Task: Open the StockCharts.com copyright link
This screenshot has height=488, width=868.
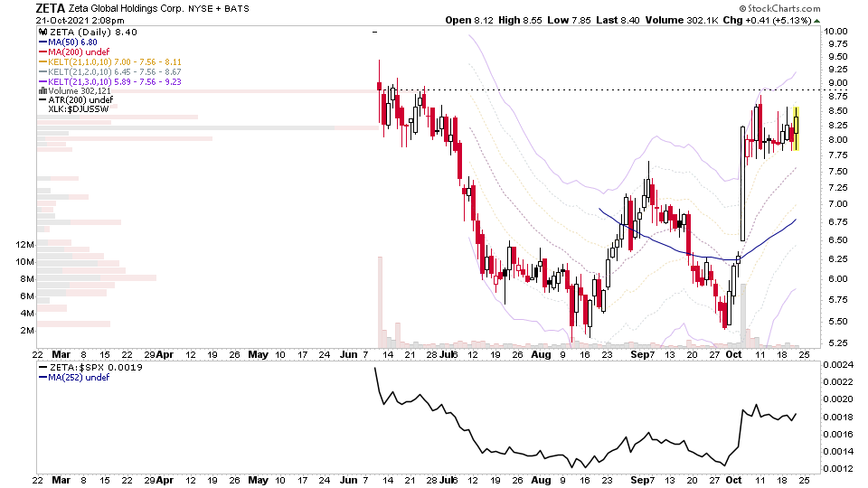Action: click(x=779, y=8)
